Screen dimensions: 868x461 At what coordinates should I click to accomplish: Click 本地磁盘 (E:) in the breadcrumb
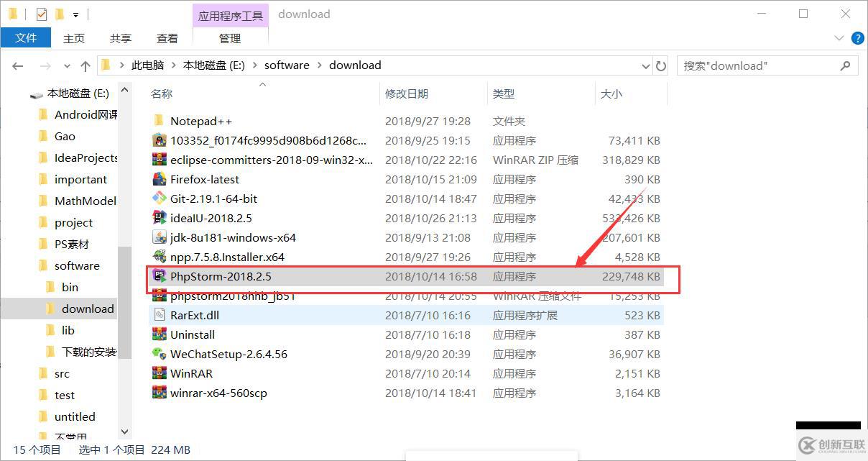click(214, 65)
